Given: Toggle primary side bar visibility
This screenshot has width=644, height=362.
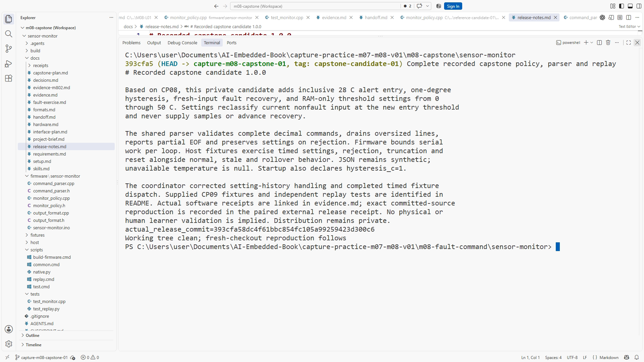Looking at the screenshot, I should 622,6.
